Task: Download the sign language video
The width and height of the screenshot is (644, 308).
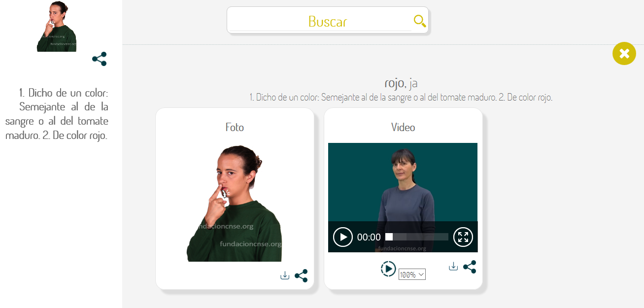Action: click(453, 267)
